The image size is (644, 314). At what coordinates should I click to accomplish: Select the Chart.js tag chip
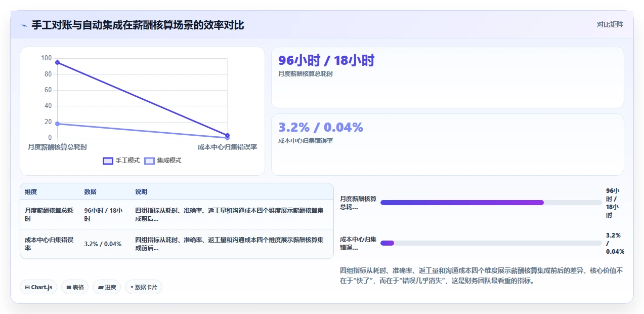click(39, 287)
